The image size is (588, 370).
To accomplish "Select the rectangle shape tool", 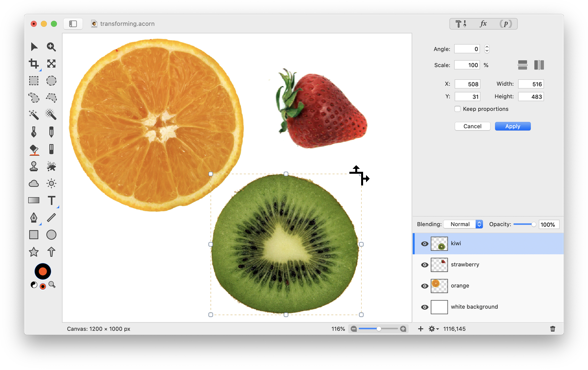I will (x=34, y=235).
